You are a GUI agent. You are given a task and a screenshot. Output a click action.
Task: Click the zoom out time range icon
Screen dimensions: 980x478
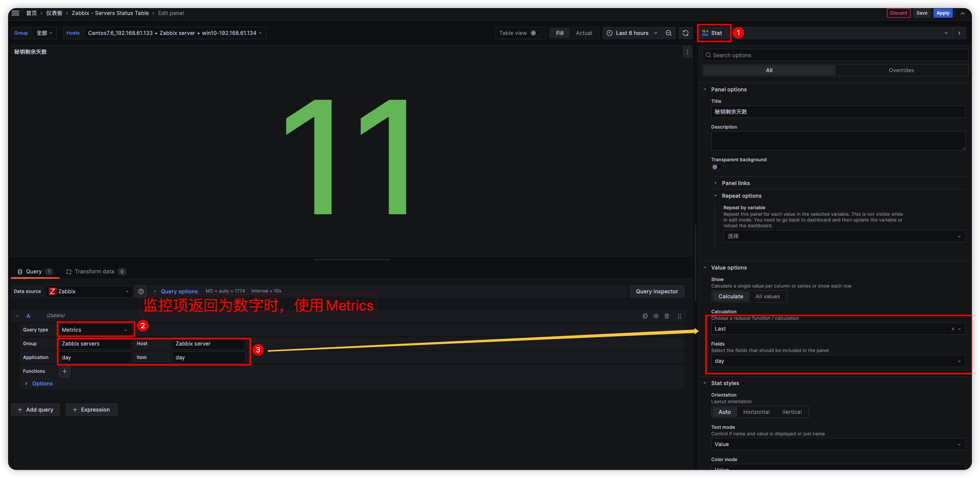point(669,33)
